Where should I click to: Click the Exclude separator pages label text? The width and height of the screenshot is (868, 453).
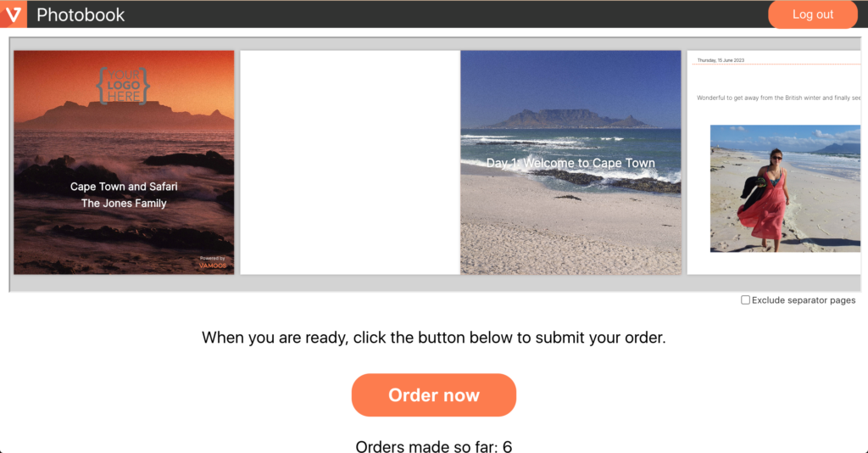804,300
